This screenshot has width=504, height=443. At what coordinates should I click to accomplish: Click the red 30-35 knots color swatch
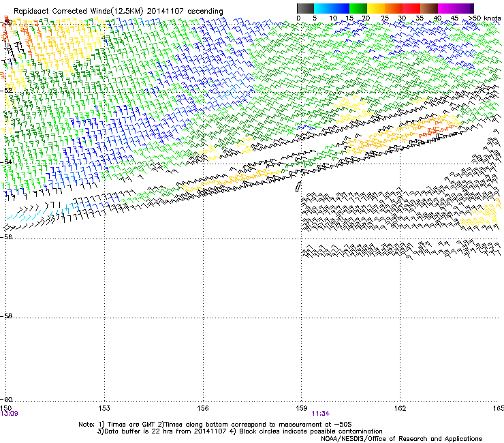(x=411, y=8)
